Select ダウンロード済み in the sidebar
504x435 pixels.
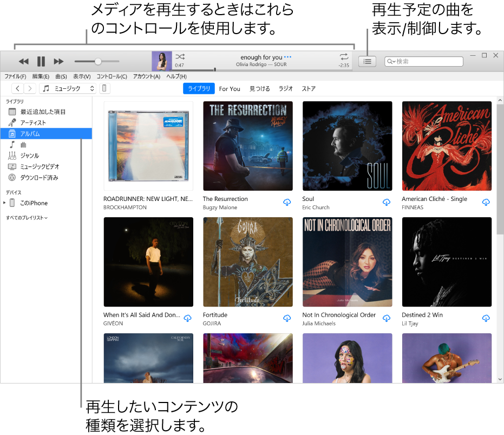[46, 177]
